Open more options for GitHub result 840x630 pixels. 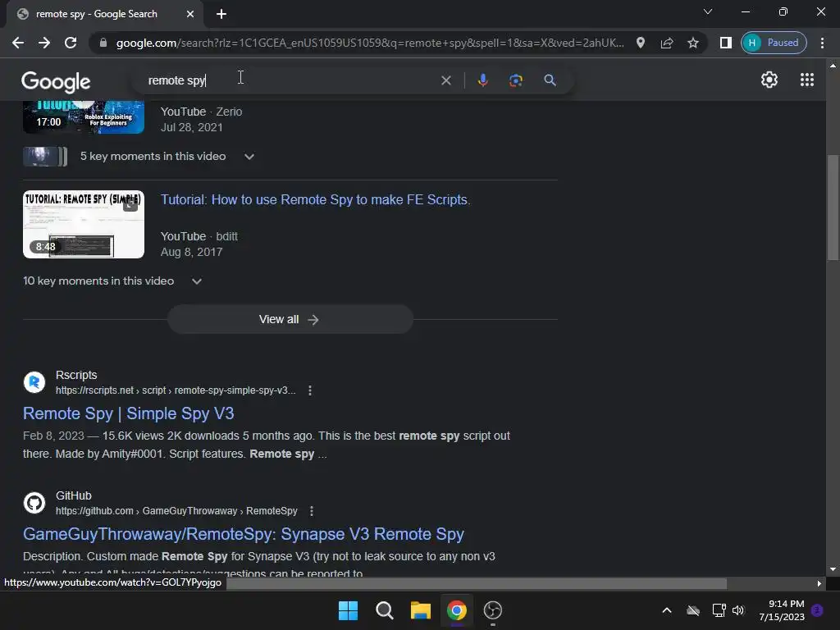(x=311, y=511)
